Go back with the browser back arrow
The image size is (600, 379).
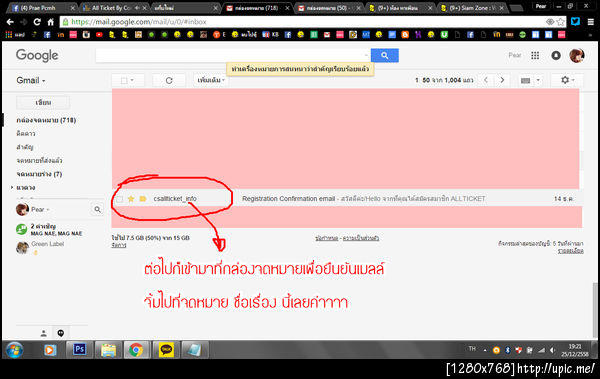[x=10, y=22]
